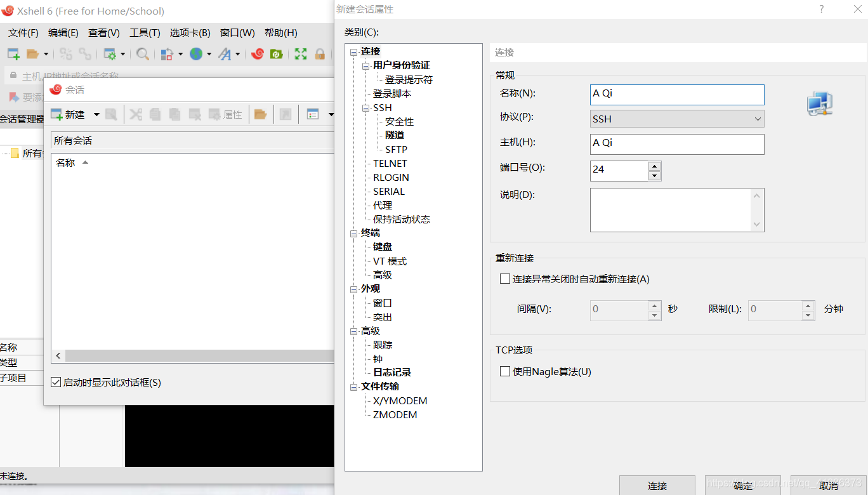The image size is (868, 495).
Task: Open the 帮助(H) menu
Action: [x=281, y=32]
